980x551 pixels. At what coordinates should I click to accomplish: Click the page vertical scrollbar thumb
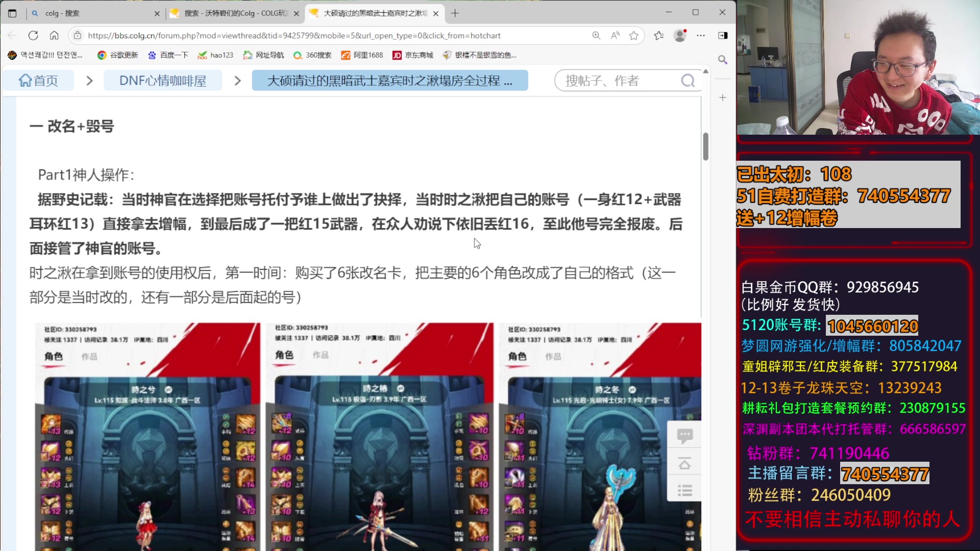pyautogui.click(x=705, y=146)
